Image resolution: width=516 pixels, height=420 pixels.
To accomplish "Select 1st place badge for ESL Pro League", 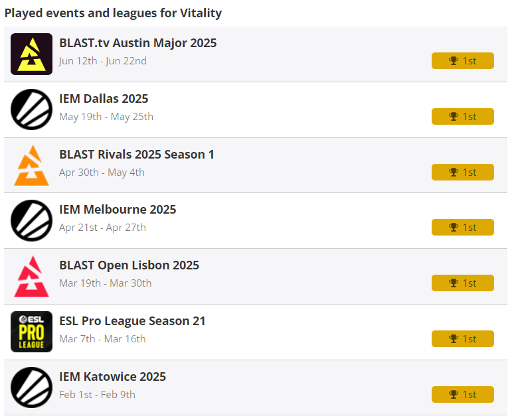I will click(462, 339).
